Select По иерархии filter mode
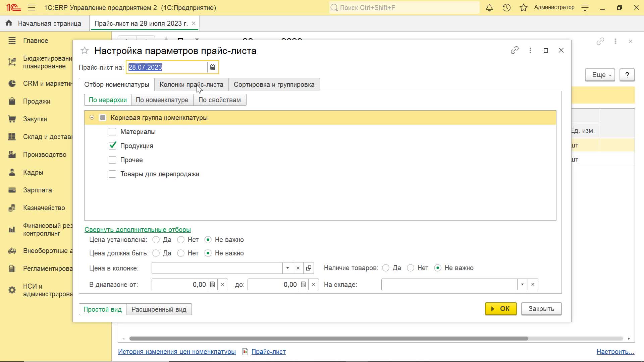Screen dimensions: 644x362 pyautogui.click(x=108, y=100)
